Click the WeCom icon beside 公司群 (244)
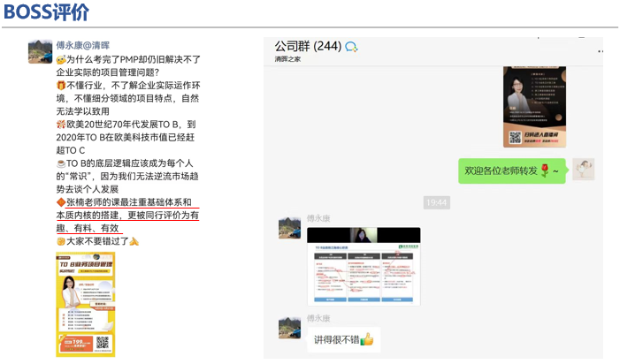620x364 pixels. tap(351, 47)
